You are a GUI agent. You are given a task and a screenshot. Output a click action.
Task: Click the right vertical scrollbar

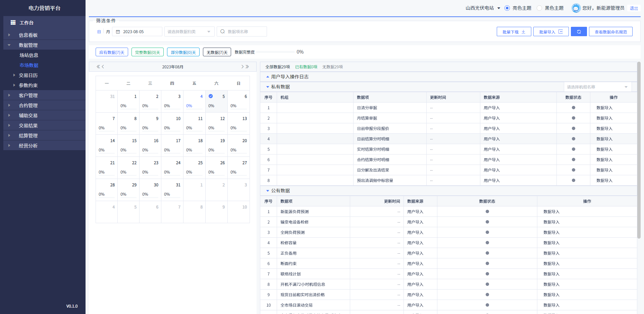click(639, 150)
